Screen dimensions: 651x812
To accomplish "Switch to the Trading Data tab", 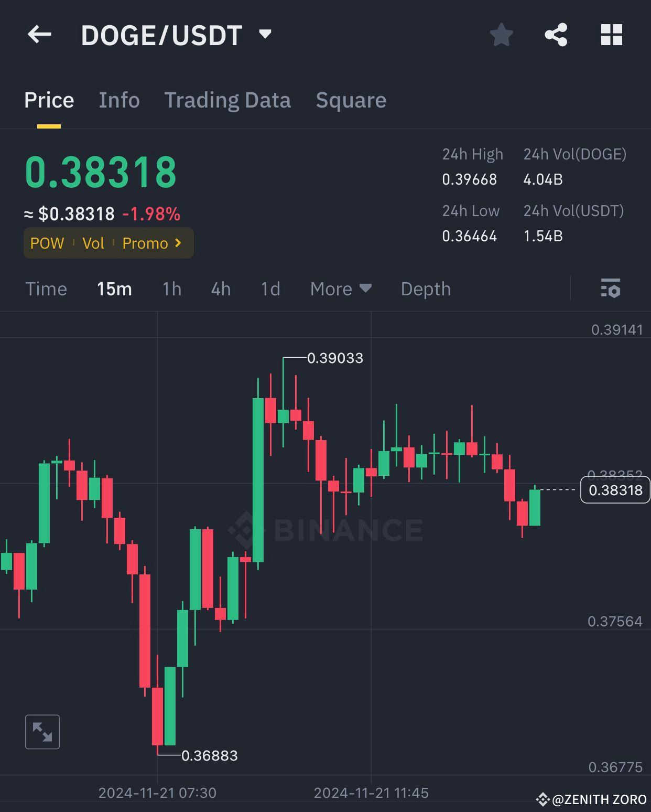I will (x=227, y=100).
